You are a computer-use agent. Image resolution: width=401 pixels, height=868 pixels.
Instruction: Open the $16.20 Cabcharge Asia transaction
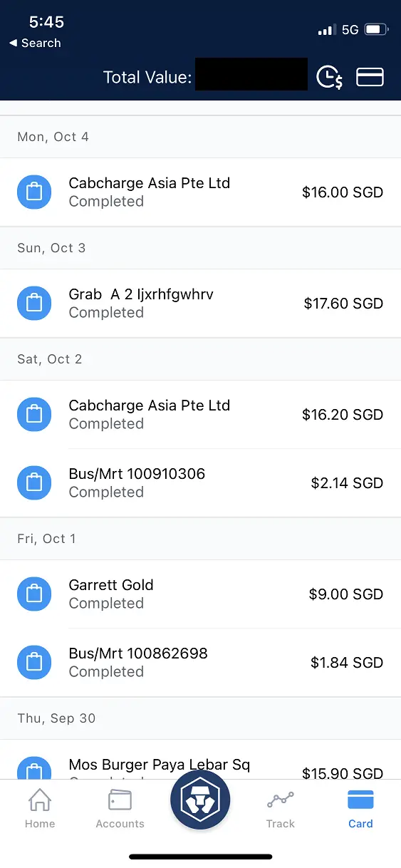pos(200,414)
